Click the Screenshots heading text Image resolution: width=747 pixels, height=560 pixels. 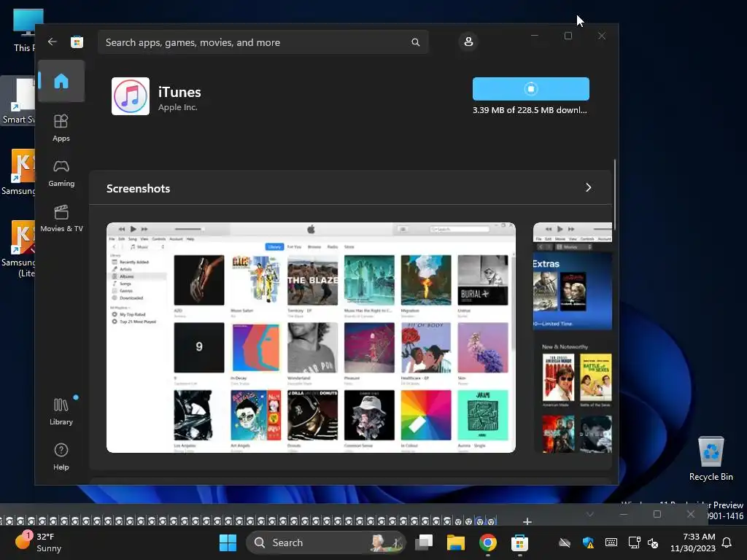pyautogui.click(x=138, y=189)
